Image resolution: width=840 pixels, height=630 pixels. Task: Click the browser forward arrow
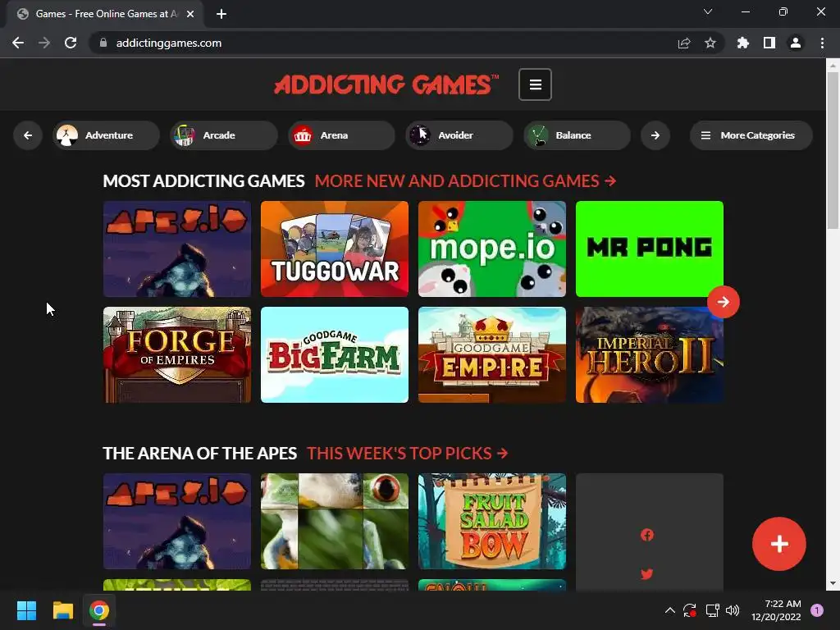pyautogui.click(x=44, y=43)
